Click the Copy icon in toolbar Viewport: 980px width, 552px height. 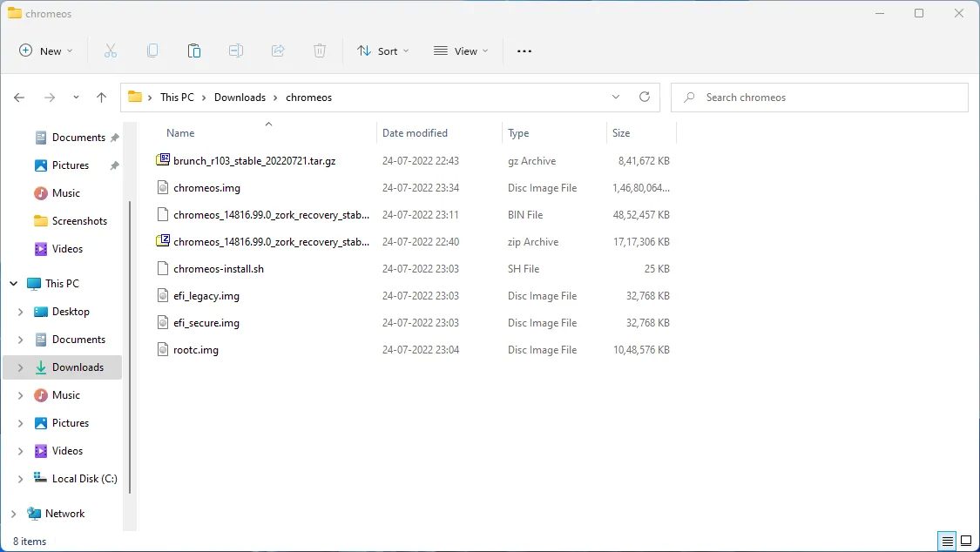(x=152, y=51)
